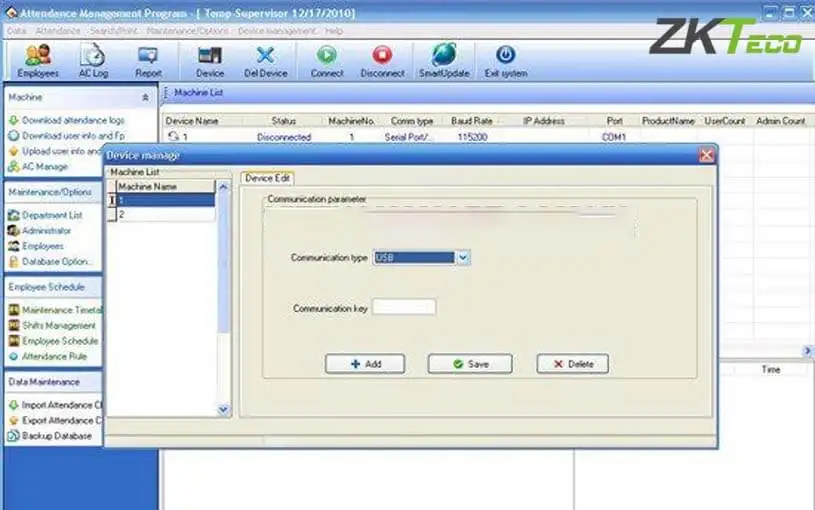Select machine 1 in Device manage list
815x510 pixels.
click(165, 200)
